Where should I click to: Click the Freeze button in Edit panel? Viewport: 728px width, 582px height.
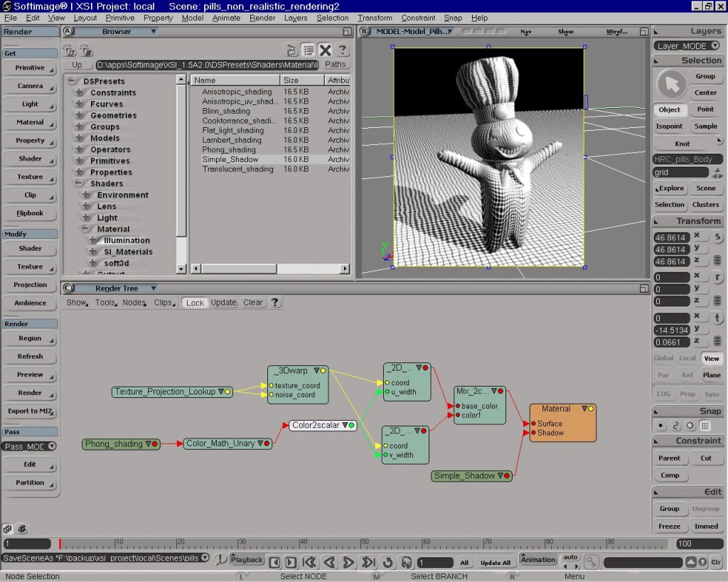pos(669,527)
